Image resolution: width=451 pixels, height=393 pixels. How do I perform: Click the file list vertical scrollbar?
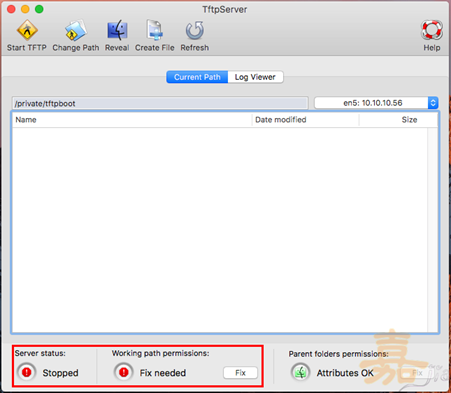(x=433, y=229)
